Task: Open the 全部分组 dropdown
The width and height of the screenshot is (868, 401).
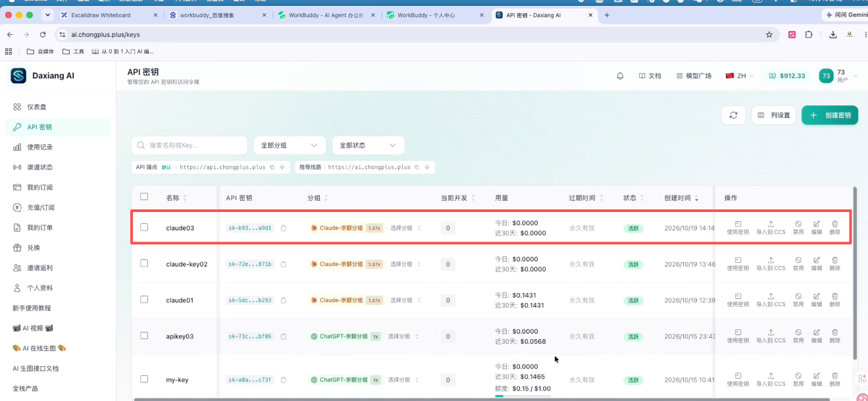Action: [x=290, y=145]
